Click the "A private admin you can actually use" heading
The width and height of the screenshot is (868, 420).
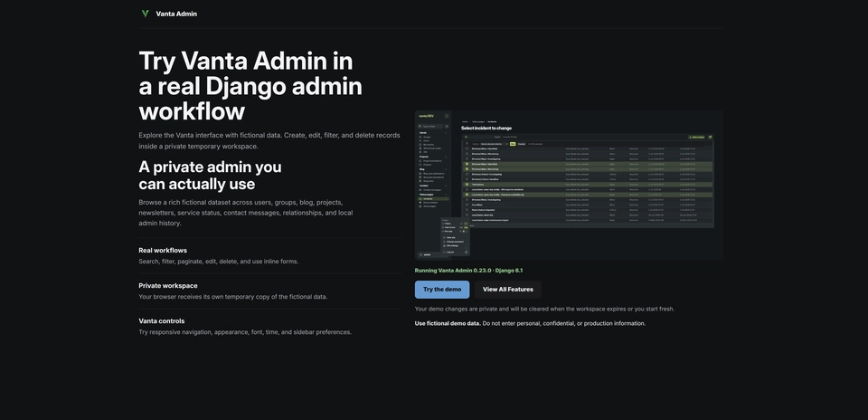(210, 175)
